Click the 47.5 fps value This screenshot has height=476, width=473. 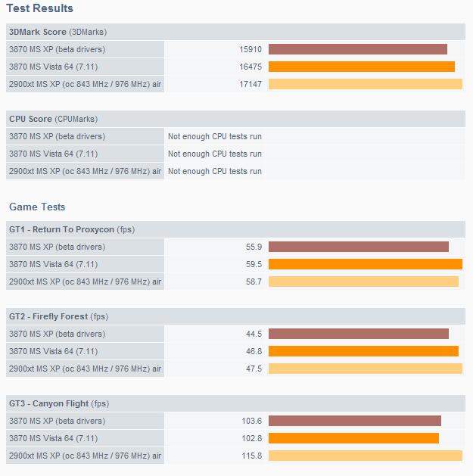[252, 369]
